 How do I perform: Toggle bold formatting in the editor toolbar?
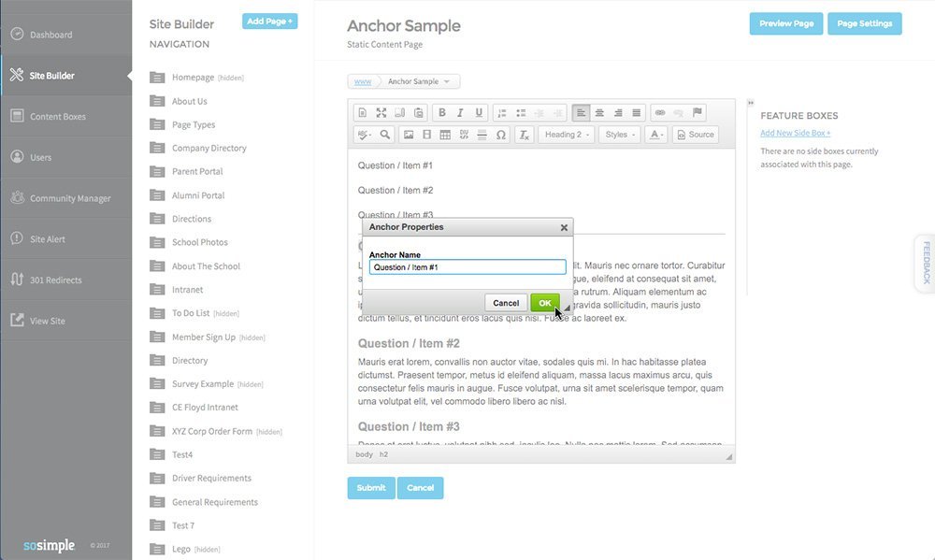(442, 113)
